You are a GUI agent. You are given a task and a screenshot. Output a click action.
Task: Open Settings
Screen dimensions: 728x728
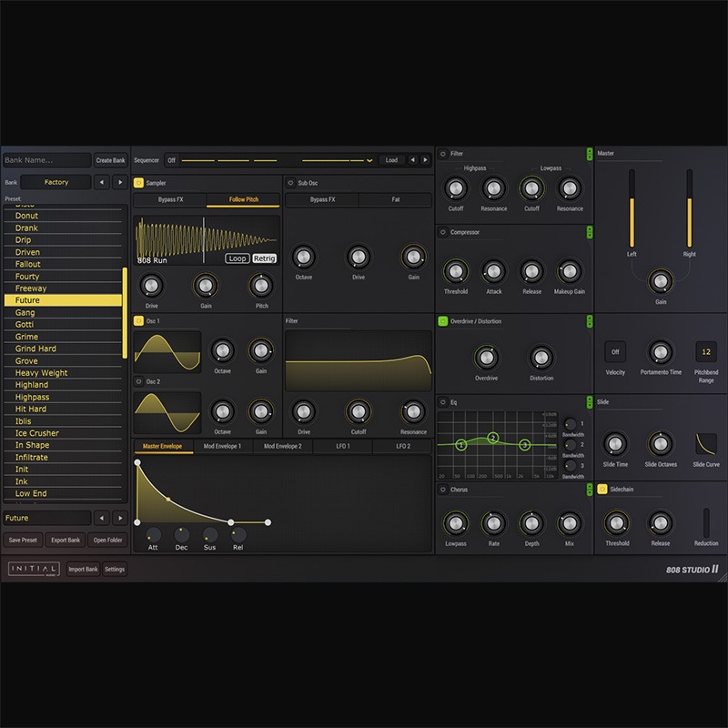click(115, 570)
